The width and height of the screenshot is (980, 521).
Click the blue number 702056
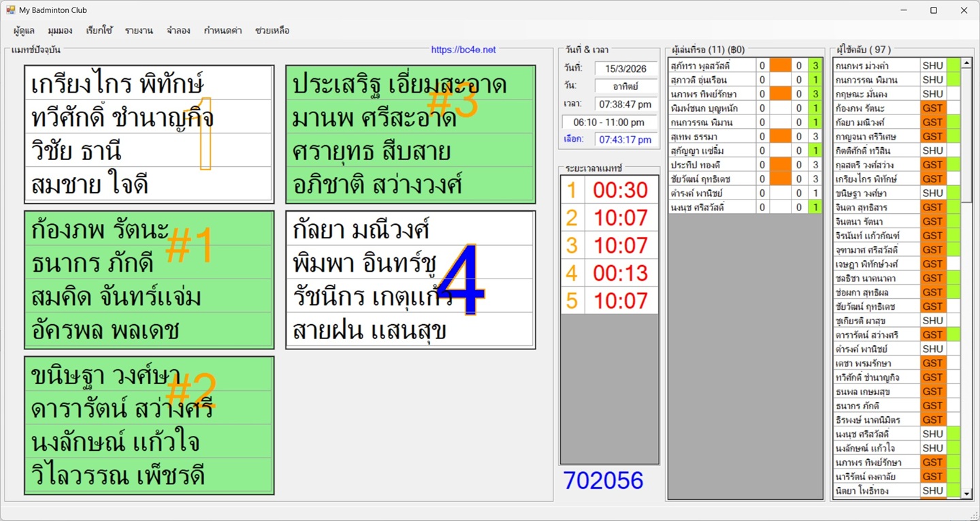(x=603, y=480)
